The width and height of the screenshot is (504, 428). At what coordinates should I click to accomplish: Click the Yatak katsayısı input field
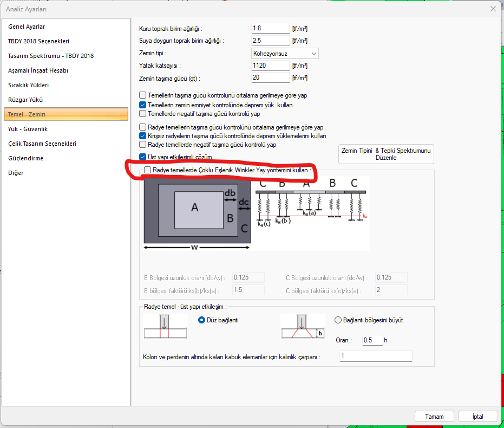(x=271, y=66)
